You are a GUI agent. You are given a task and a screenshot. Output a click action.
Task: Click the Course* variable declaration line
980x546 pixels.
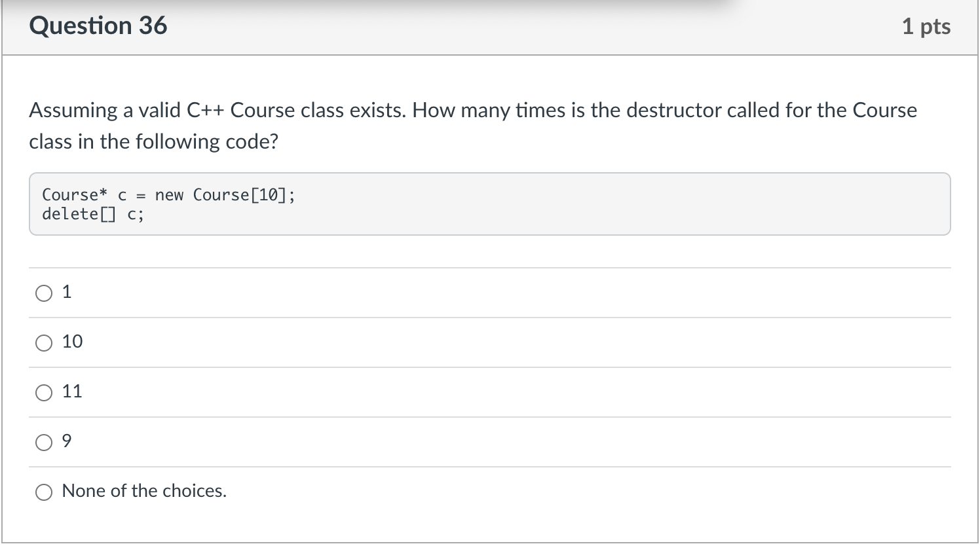click(x=168, y=194)
